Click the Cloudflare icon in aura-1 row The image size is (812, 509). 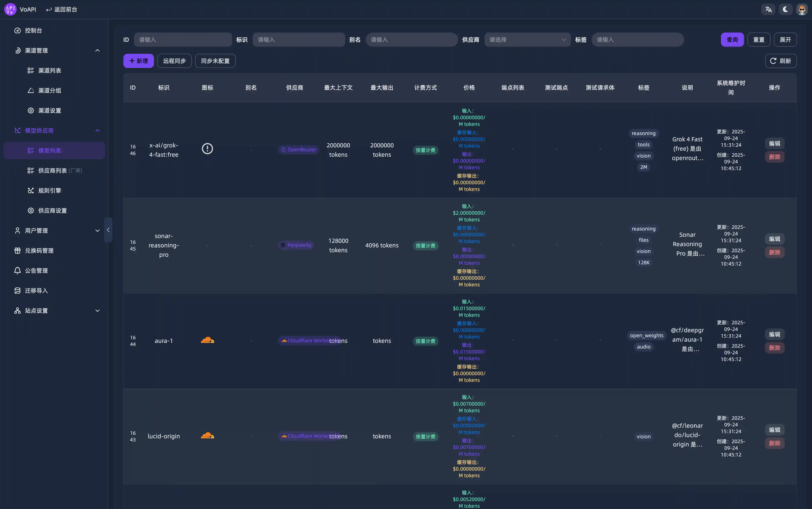click(x=207, y=340)
